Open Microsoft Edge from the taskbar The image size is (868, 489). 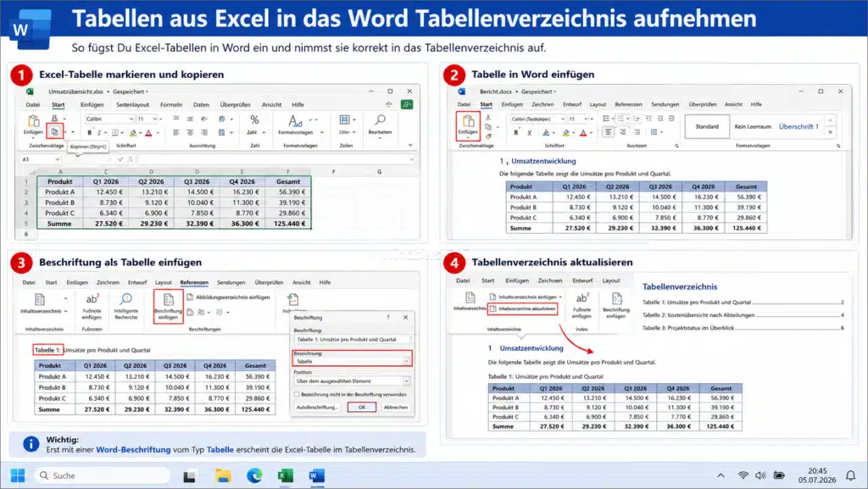tap(254, 475)
